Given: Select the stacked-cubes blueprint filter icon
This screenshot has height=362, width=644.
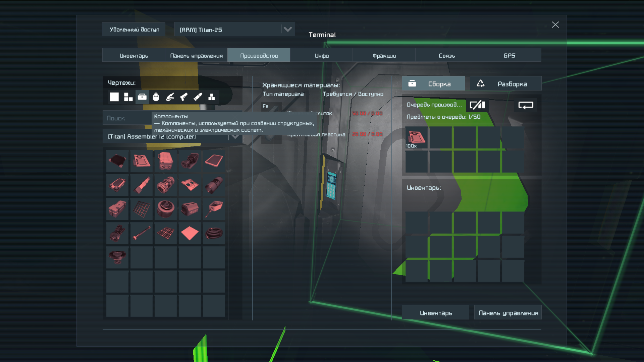Looking at the screenshot, I should tap(212, 97).
